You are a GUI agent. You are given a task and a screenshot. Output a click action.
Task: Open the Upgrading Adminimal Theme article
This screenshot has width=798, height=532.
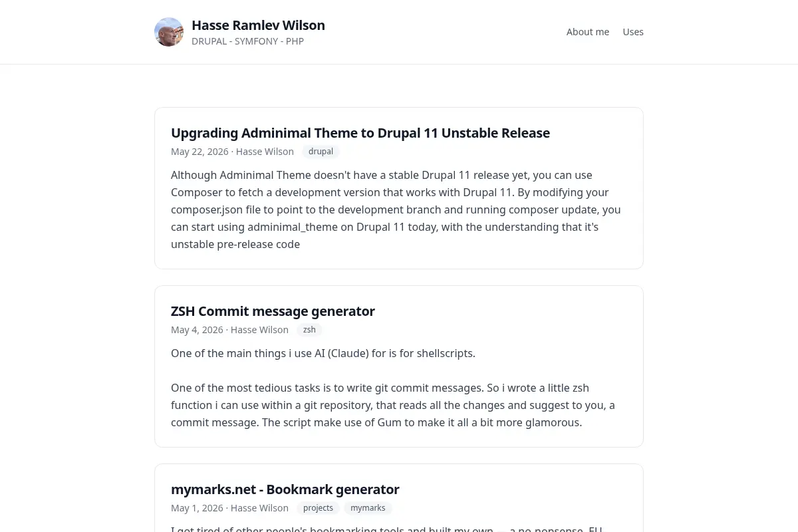(x=360, y=133)
